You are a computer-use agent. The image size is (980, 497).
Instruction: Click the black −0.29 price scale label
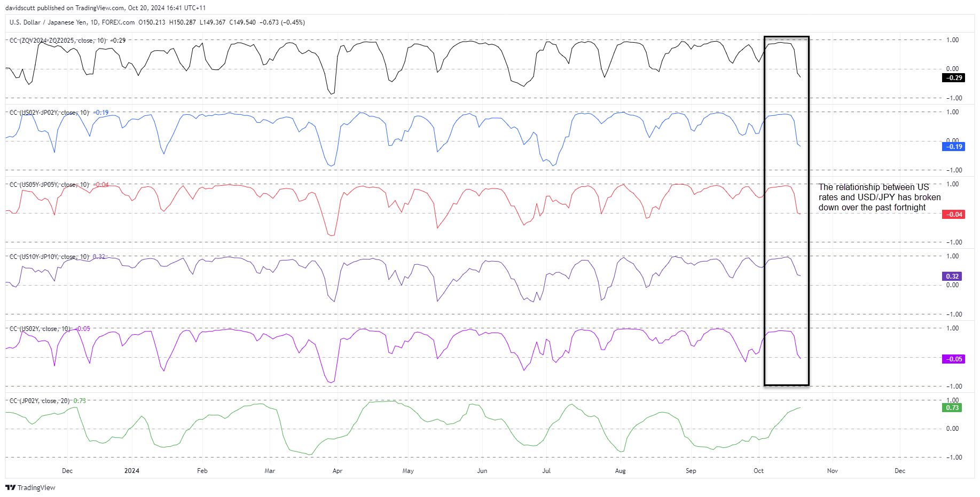tap(953, 78)
